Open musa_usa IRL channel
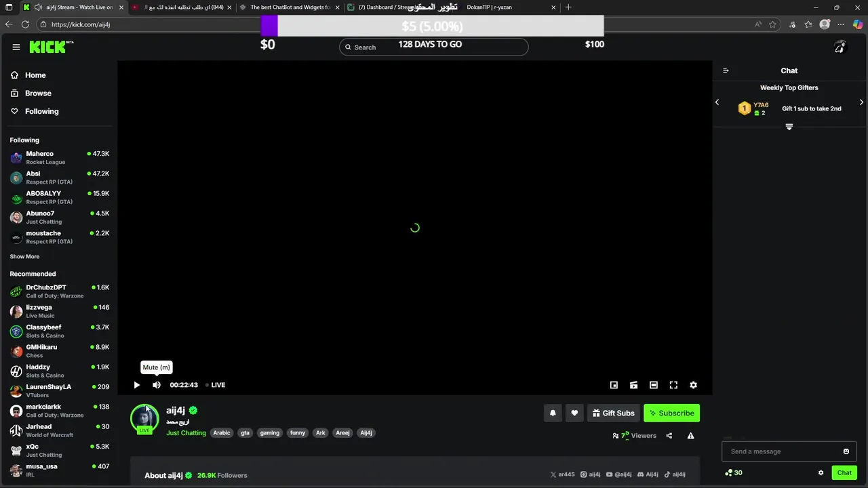This screenshot has width=868, height=488. (60, 470)
